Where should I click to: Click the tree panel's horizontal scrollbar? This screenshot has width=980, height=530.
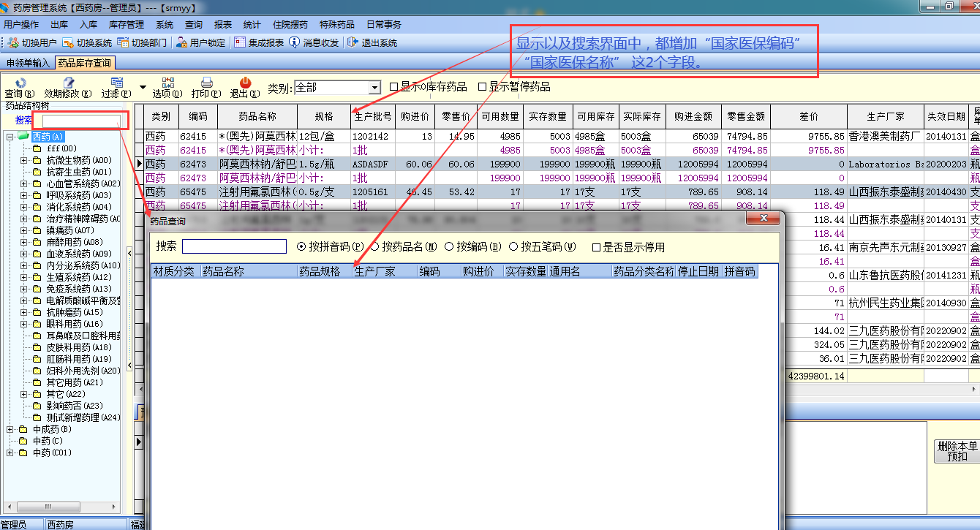(x=61, y=507)
